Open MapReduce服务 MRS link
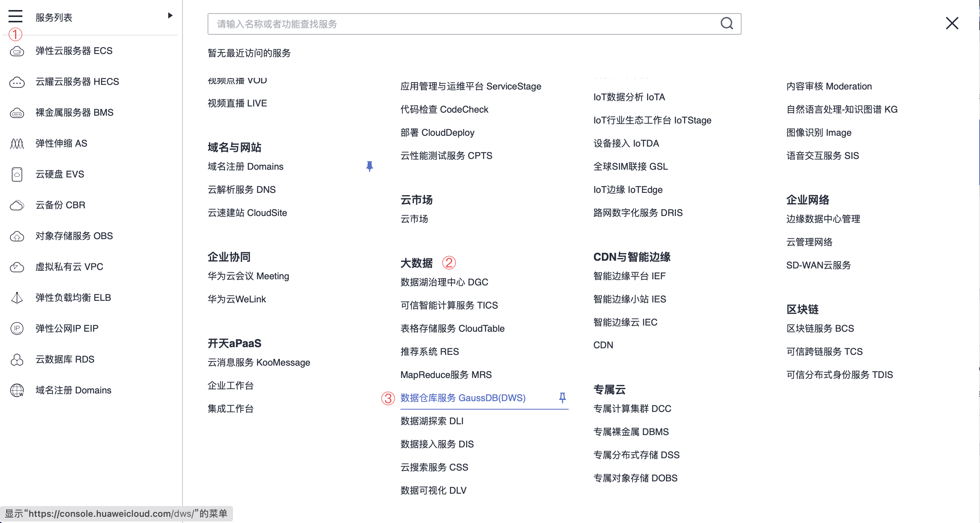Image resolution: width=980 pixels, height=523 pixels. click(x=446, y=375)
